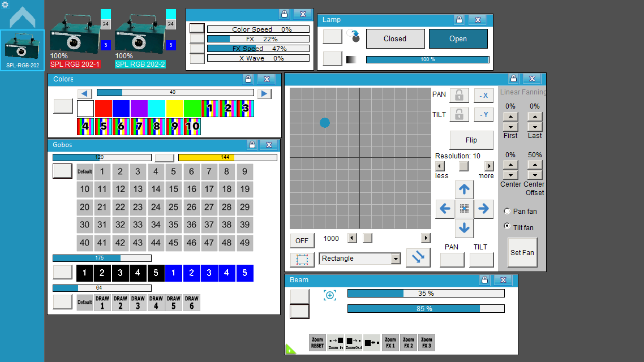
Task: Click the shutter rotate icon in Lamp
Action: 354,36
